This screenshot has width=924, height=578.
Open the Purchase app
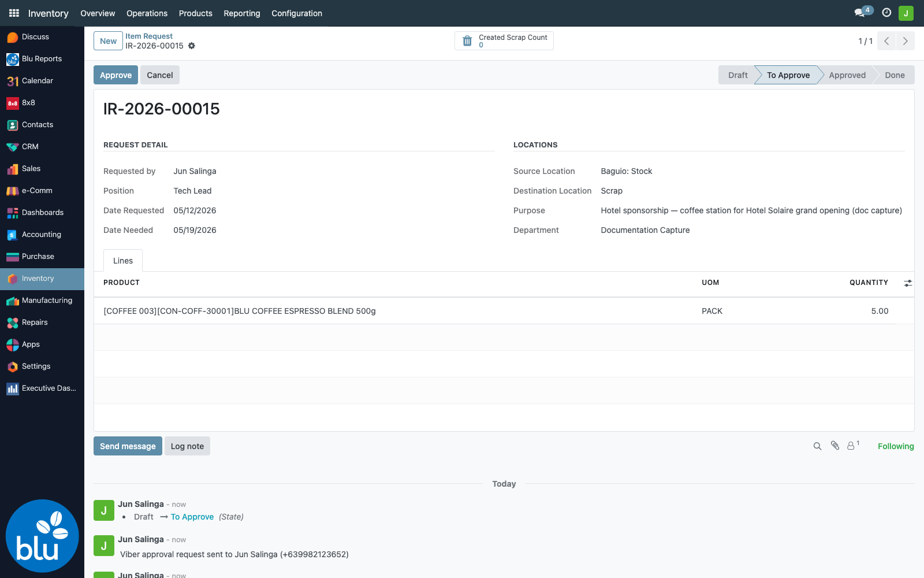[42, 257]
